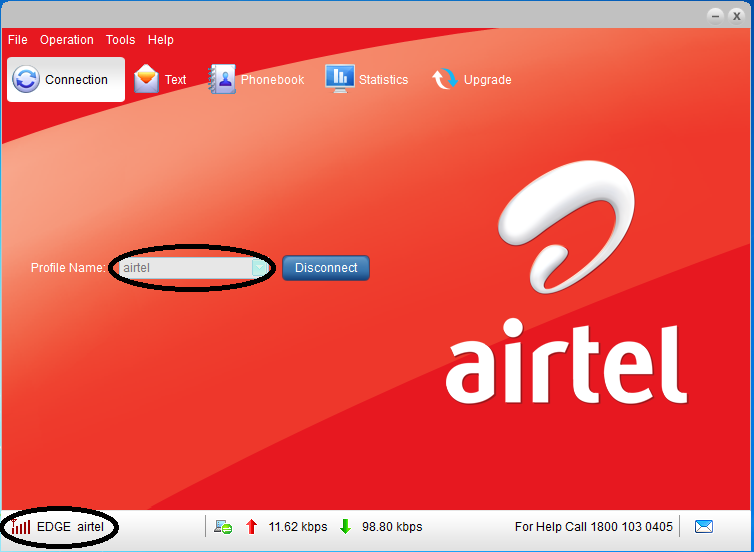
Task: Open the unread messages envelope icon
Action: click(704, 527)
